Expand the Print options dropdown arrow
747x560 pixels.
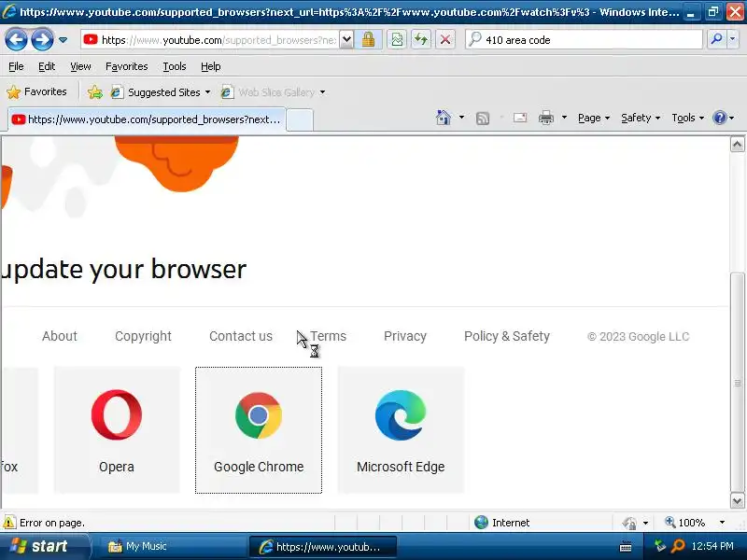(564, 118)
